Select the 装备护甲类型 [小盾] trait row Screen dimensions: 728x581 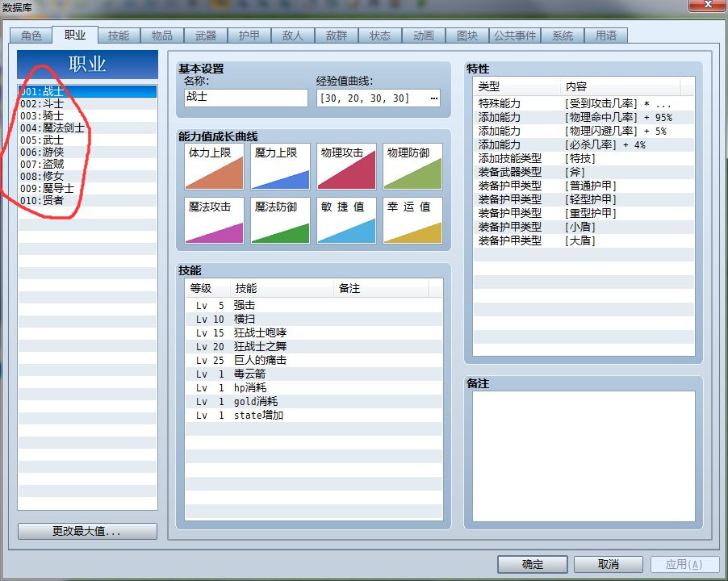tap(584, 227)
